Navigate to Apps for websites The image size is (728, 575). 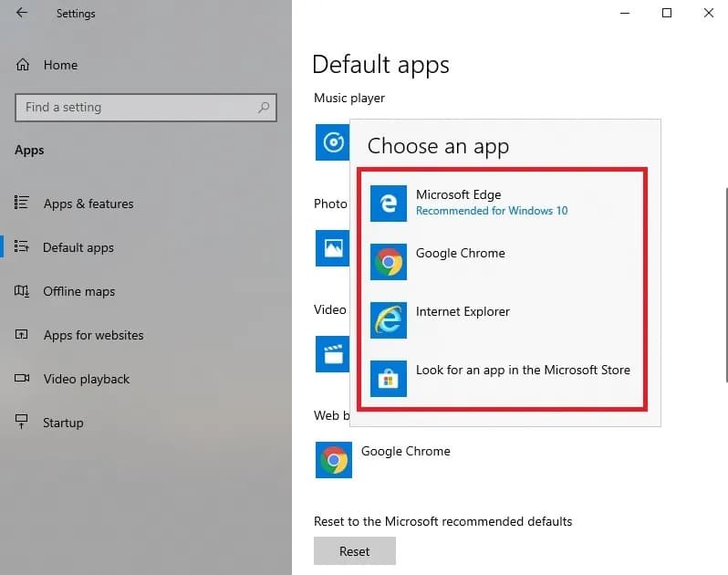click(93, 336)
